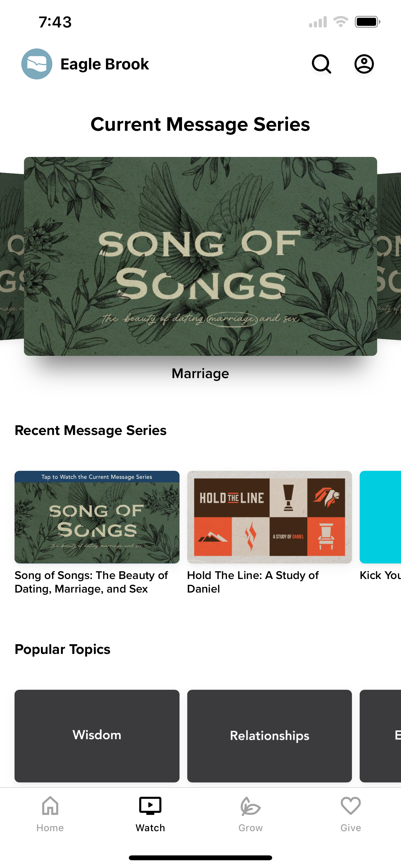The image size is (401, 868).
Task: Open the Hold The Line series thumbnail
Action: click(x=270, y=517)
